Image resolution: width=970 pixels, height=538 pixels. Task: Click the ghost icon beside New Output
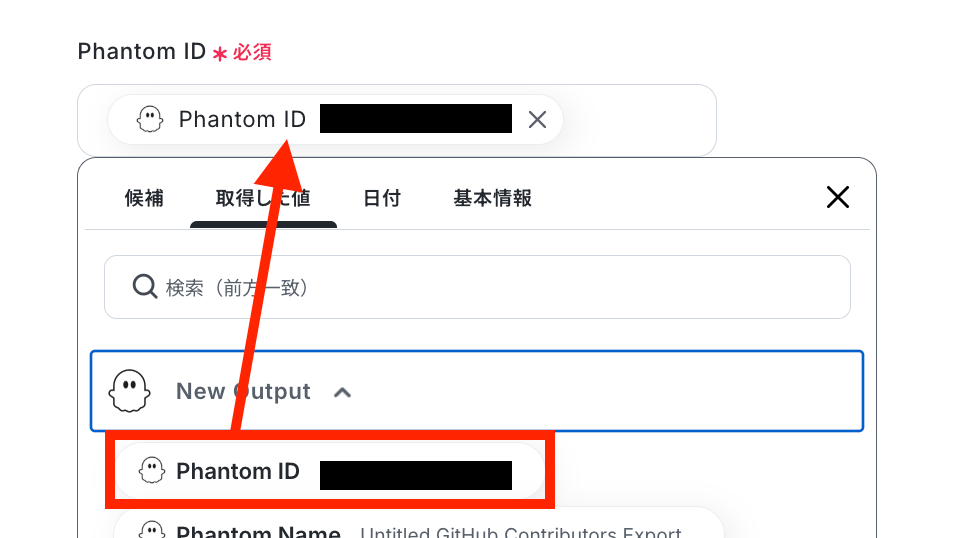click(x=129, y=391)
